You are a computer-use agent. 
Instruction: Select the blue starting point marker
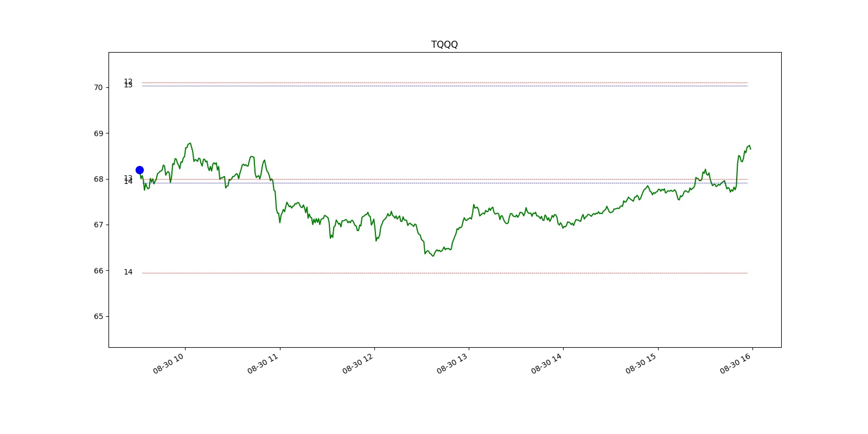139,170
